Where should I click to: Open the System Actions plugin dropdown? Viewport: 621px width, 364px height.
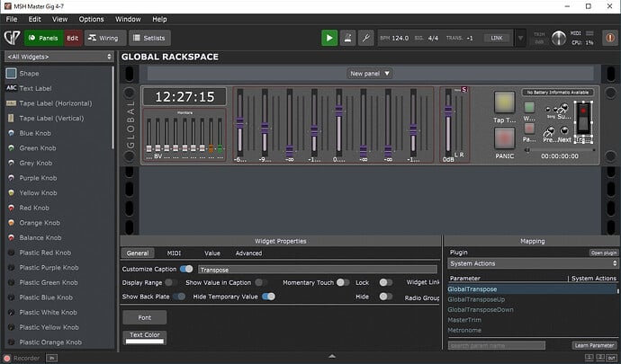[x=533, y=264]
